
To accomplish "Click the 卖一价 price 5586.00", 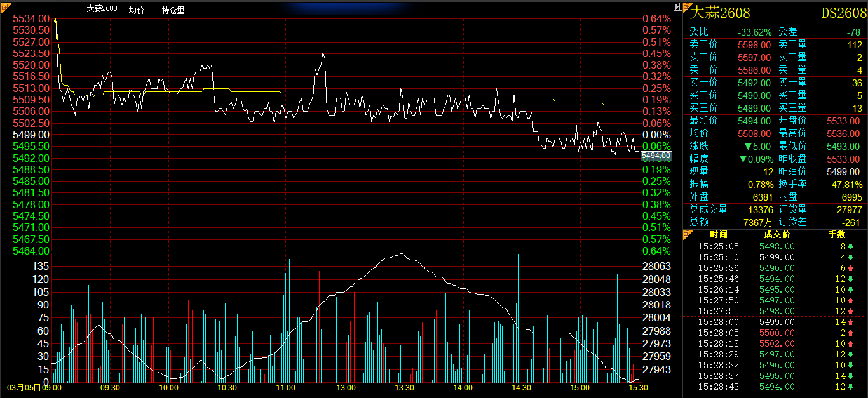I will coord(754,70).
